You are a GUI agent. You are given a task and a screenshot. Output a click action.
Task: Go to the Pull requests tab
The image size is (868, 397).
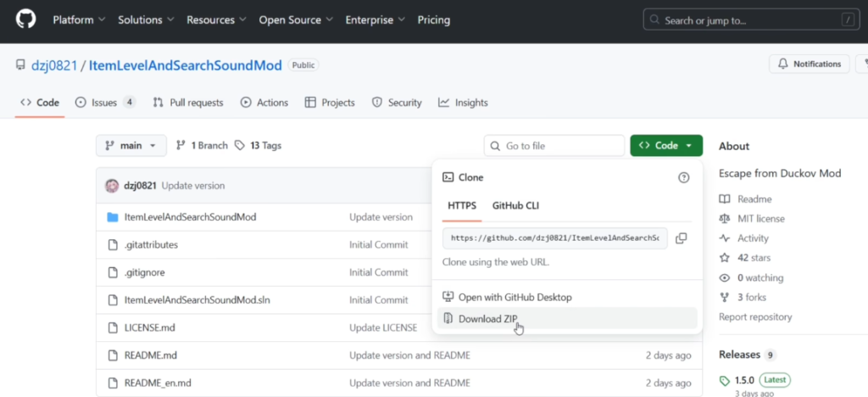click(x=188, y=103)
